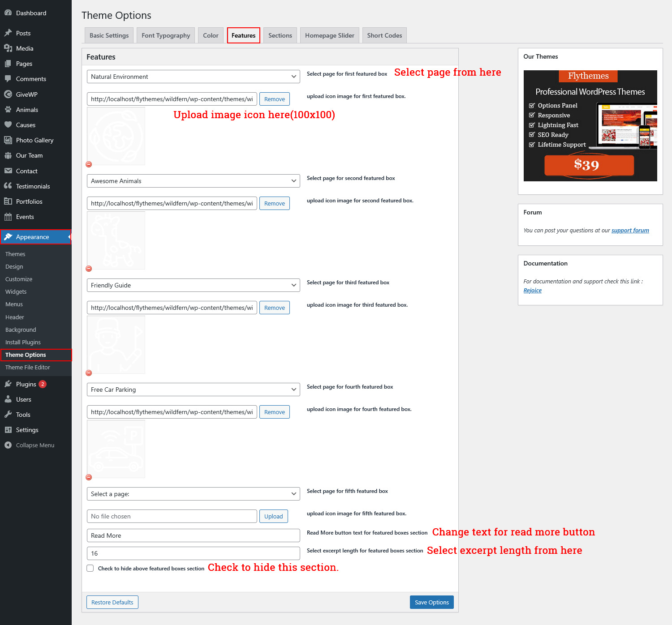This screenshot has width=672, height=625.
Task: Click the Animals paw icon
Action: [8, 110]
